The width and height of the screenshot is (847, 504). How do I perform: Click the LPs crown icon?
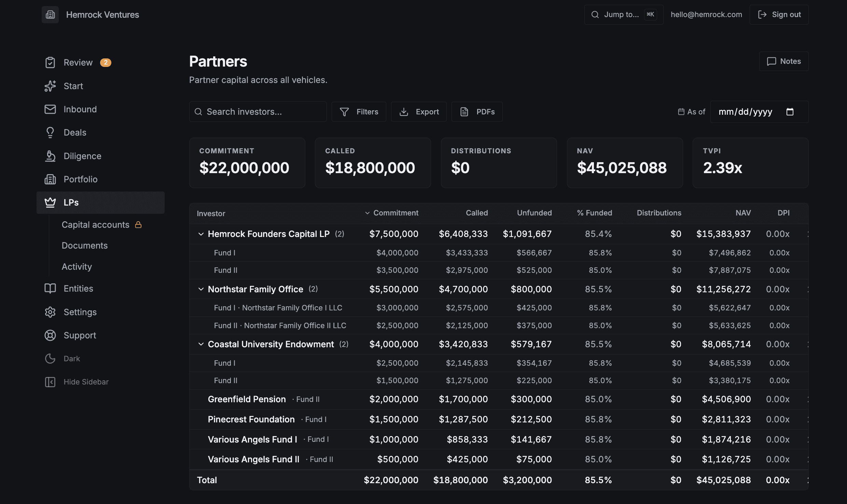(50, 202)
